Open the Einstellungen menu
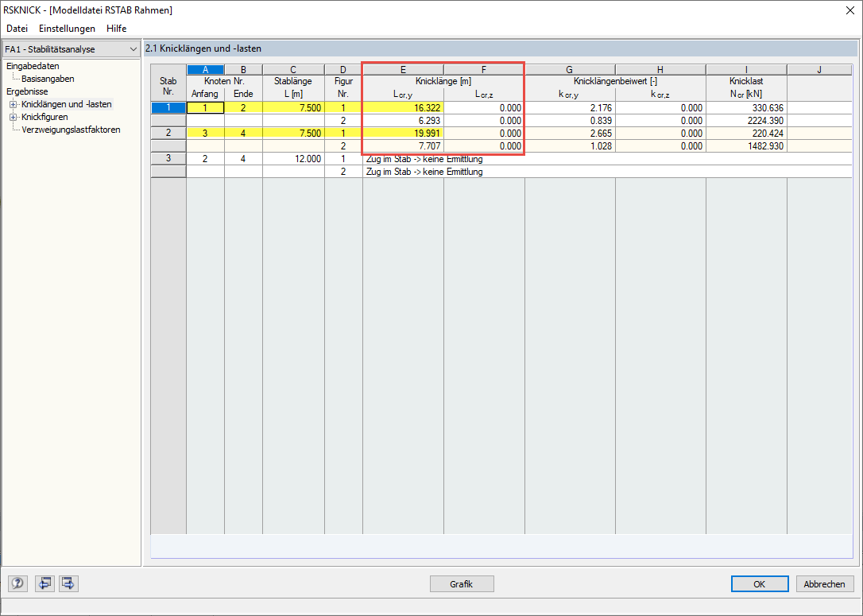 [x=67, y=28]
